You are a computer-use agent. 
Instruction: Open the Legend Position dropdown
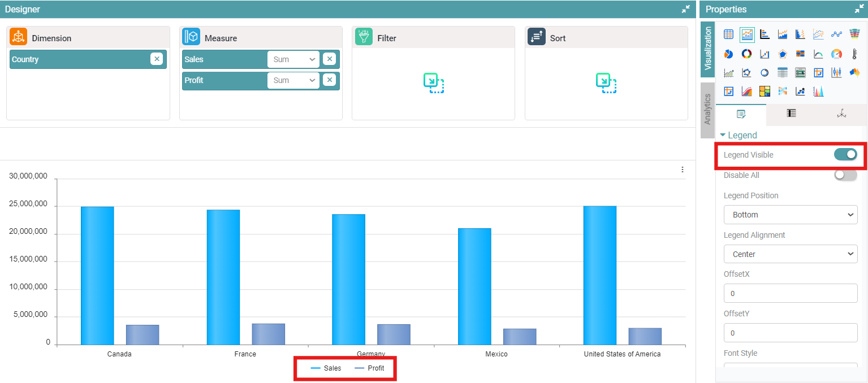point(790,215)
